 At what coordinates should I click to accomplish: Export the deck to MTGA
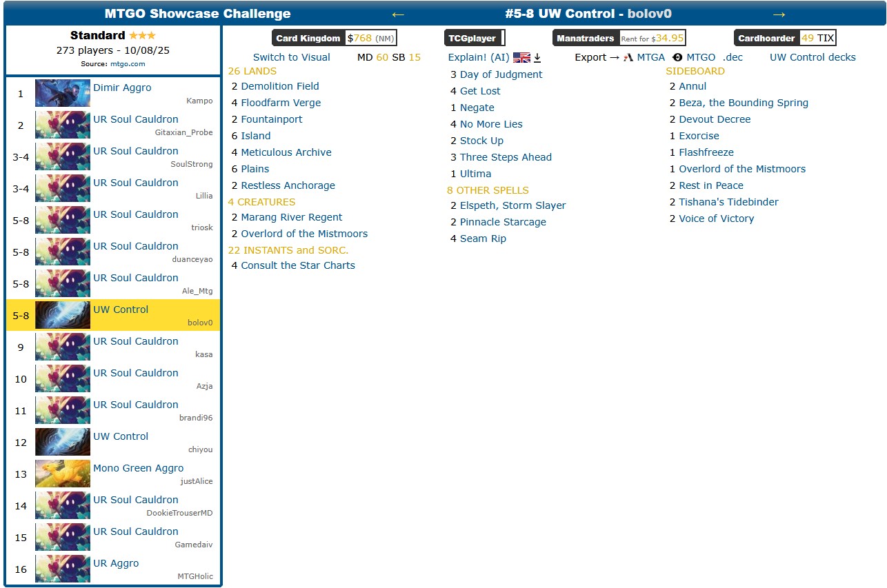pyautogui.click(x=651, y=57)
